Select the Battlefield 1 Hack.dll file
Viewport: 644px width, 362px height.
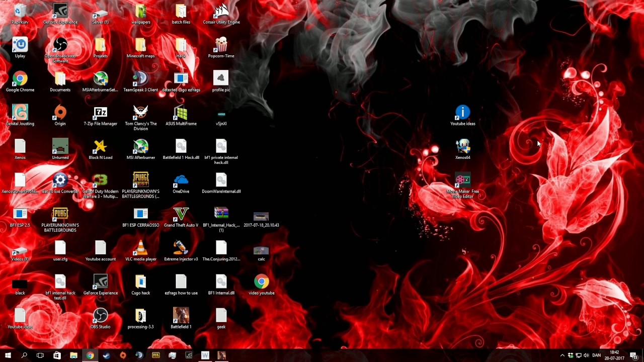tap(181, 149)
